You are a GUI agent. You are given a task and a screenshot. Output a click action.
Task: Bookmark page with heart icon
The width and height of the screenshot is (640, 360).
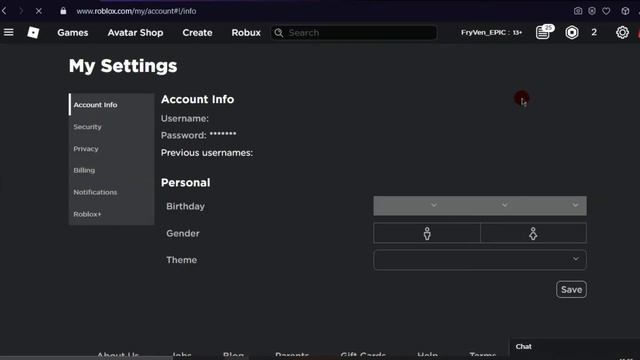pos(606,11)
